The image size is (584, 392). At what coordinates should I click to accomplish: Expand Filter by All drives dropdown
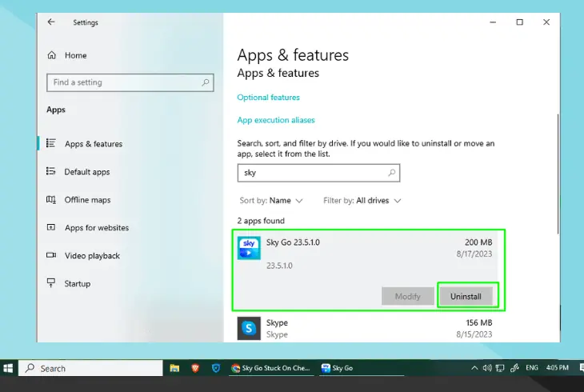tap(362, 201)
